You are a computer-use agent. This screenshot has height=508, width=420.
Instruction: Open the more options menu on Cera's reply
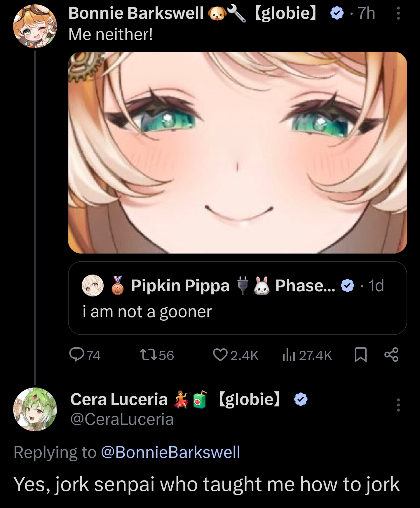pos(398,405)
